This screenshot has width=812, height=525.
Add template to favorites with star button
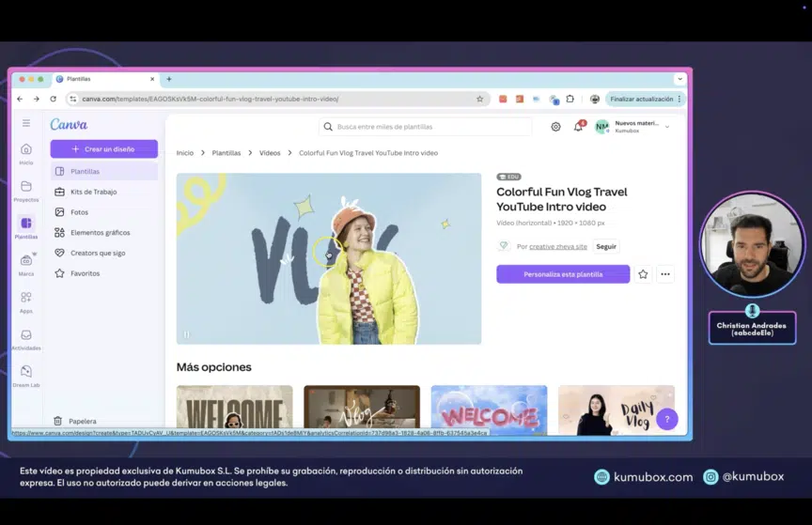pos(643,274)
